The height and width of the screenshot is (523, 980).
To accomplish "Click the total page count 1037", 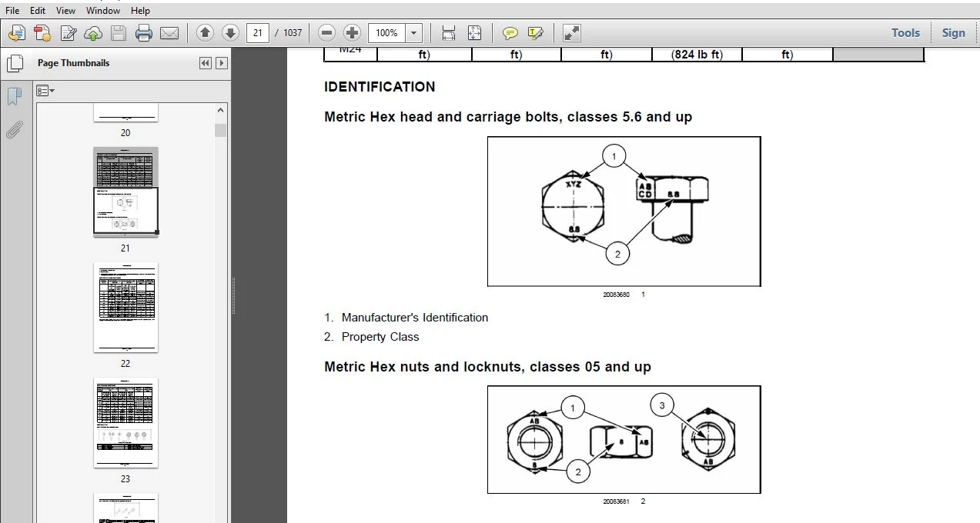I will [293, 32].
